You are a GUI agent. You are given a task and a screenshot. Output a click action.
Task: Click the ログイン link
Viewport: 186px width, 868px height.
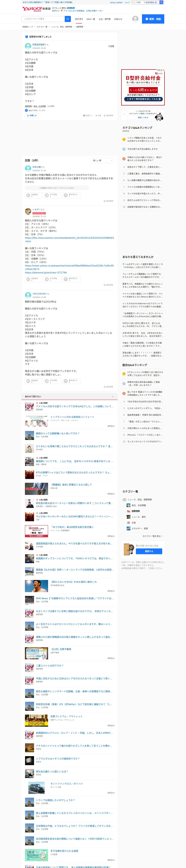click(56, 11)
